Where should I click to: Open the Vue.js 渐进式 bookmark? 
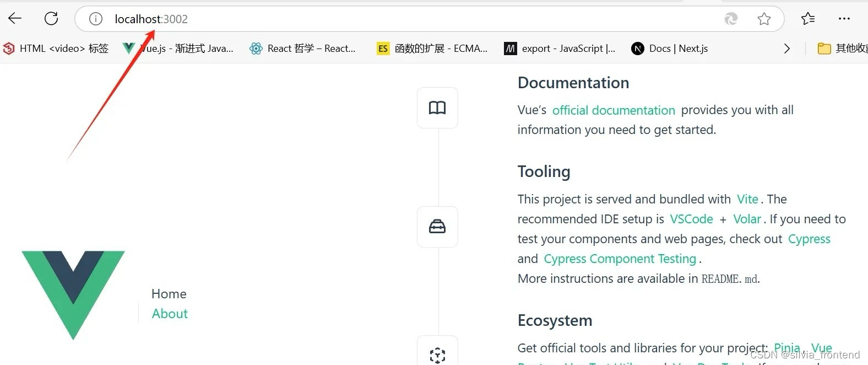(x=178, y=49)
